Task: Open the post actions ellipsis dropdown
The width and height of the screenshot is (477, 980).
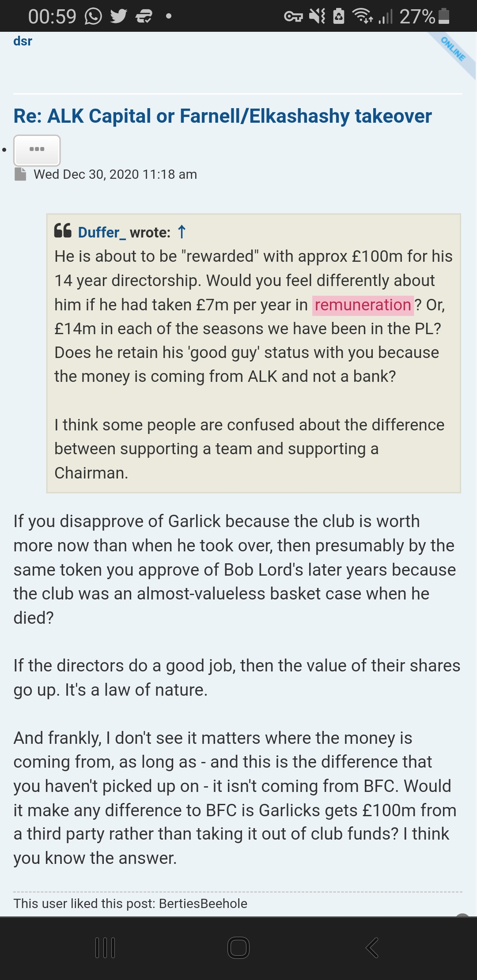Action: [37, 150]
